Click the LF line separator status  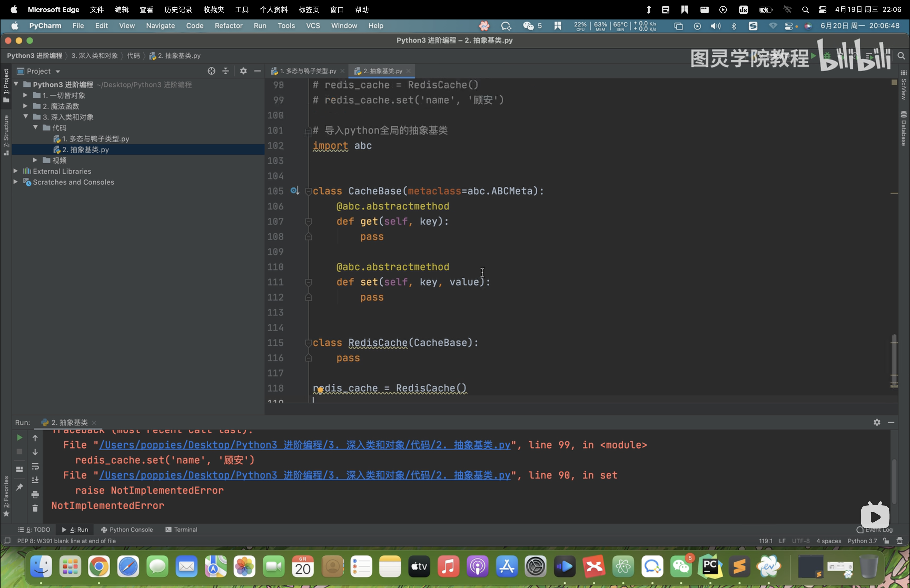tap(782, 541)
